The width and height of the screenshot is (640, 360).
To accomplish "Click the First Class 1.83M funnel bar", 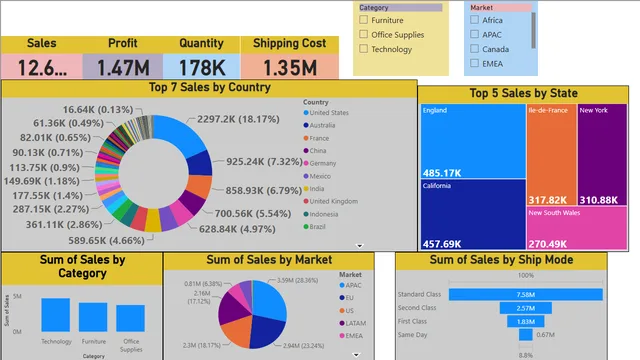I will click(526, 321).
